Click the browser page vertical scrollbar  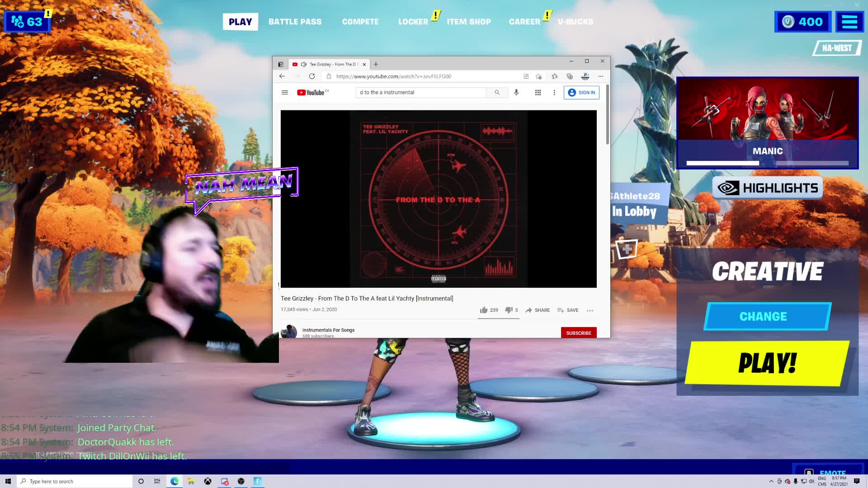point(608,115)
